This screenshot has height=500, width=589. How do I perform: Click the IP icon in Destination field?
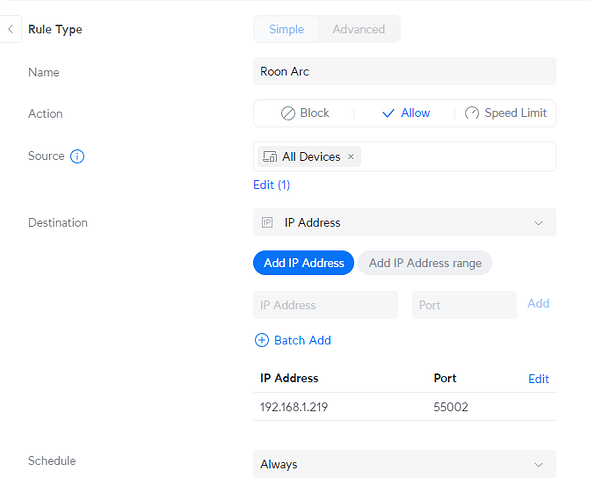click(267, 222)
